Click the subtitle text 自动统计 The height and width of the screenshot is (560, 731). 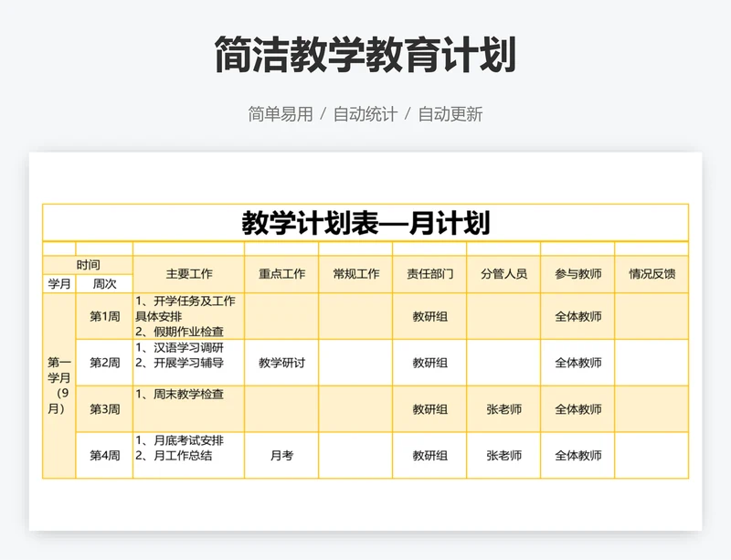(365, 114)
